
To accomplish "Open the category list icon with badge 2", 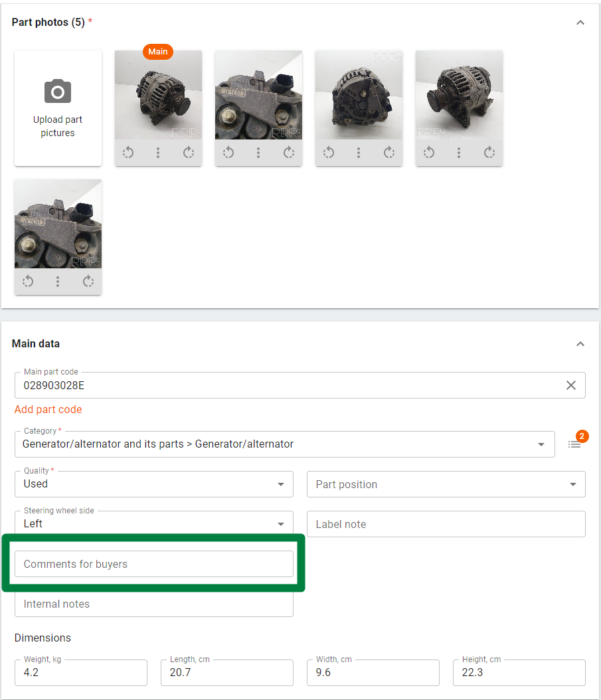I will click(574, 444).
